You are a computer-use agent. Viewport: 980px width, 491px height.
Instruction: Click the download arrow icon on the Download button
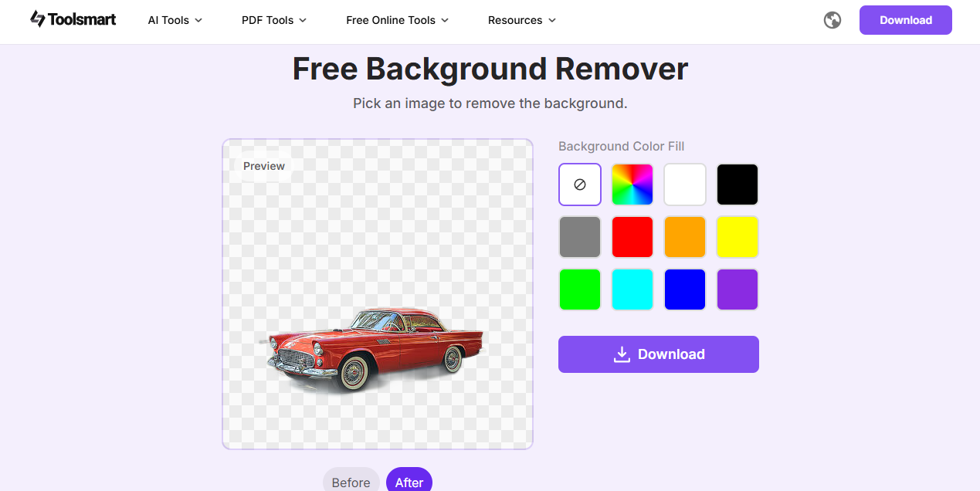coord(621,354)
